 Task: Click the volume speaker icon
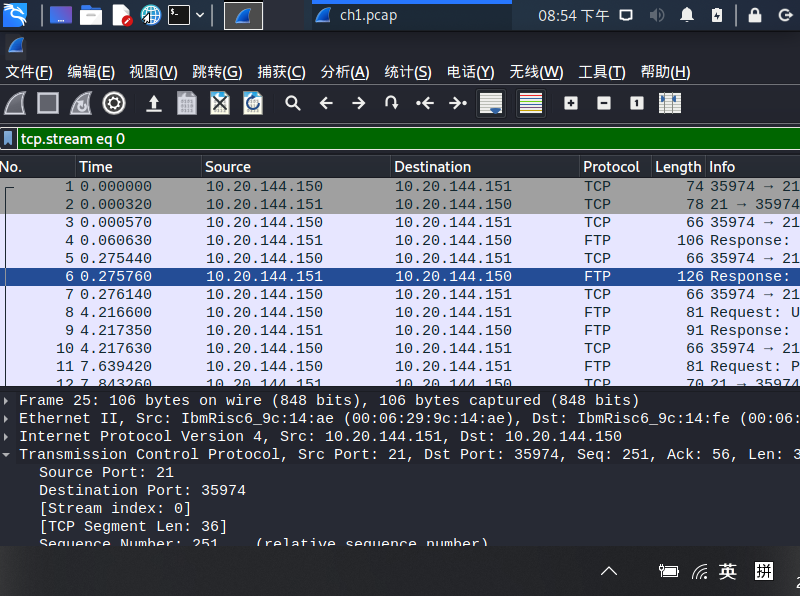[x=657, y=15]
